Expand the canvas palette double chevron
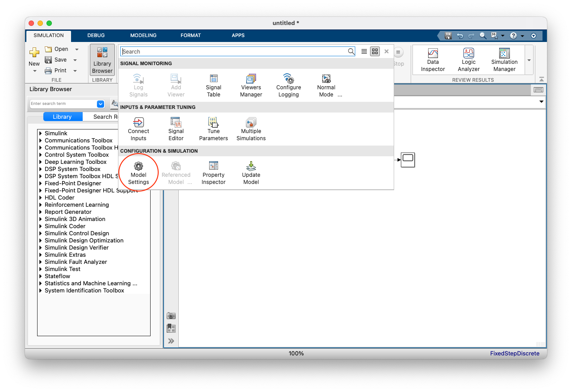The image size is (572, 392). click(171, 341)
